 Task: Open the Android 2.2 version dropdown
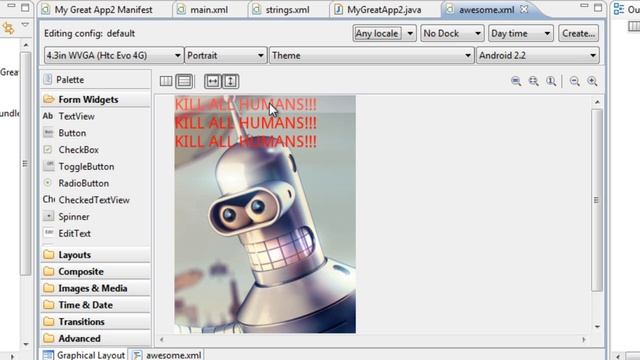click(538, 56)
